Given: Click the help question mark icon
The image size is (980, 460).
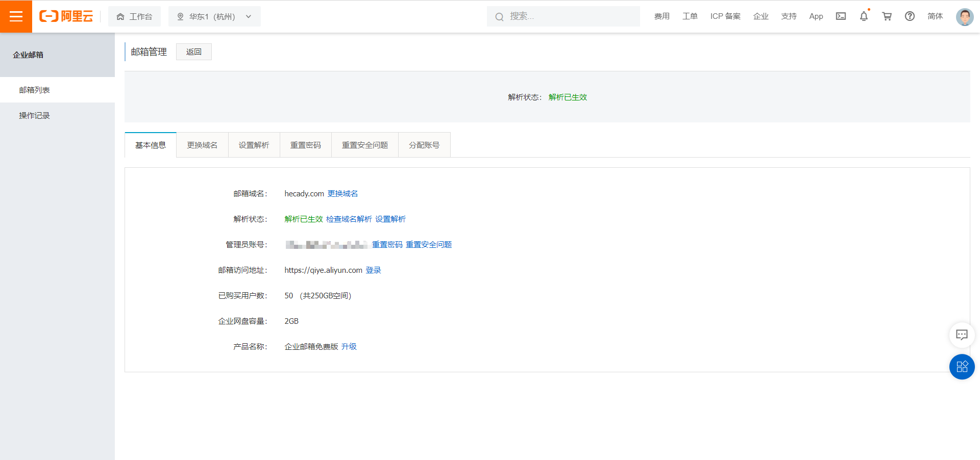Looking at the screenshot, I should click(x=910, y=16).
